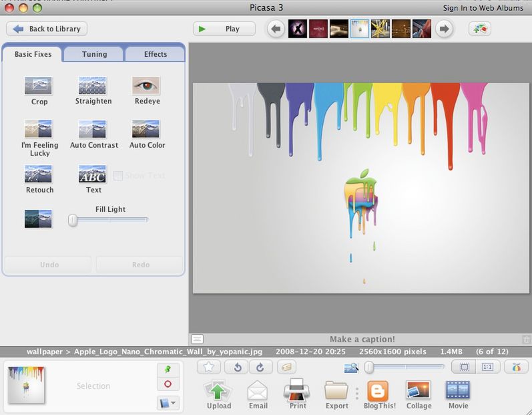532x415 pixels.
Task: Click the Fill Light slider
Action: (x=109, y=219)
